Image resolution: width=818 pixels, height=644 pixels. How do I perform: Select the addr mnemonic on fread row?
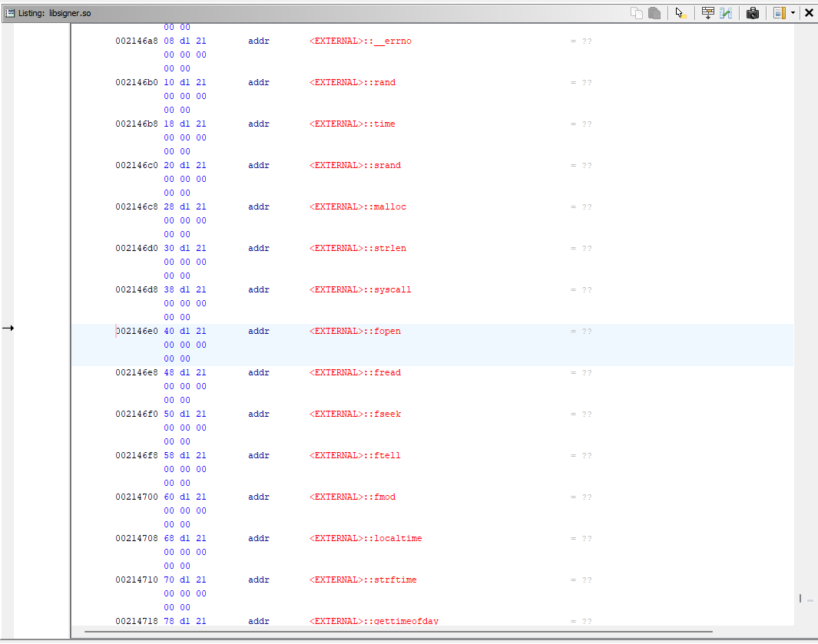[259, 373]
